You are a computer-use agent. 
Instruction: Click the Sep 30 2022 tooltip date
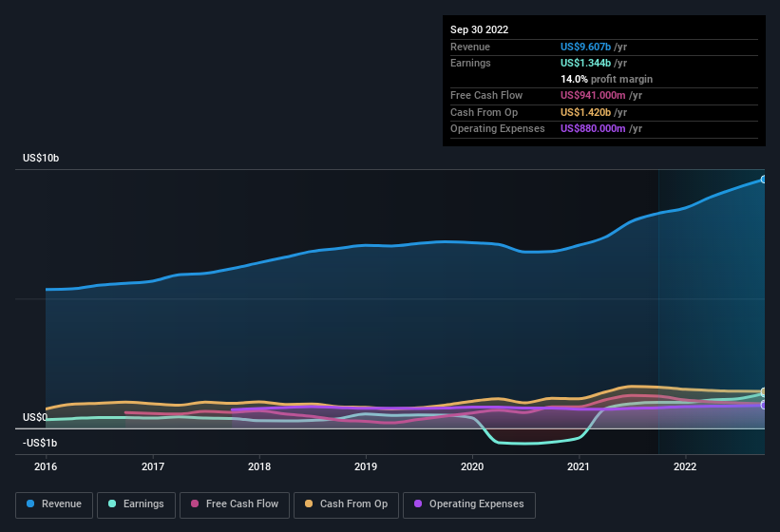click(x=480, y=29)
